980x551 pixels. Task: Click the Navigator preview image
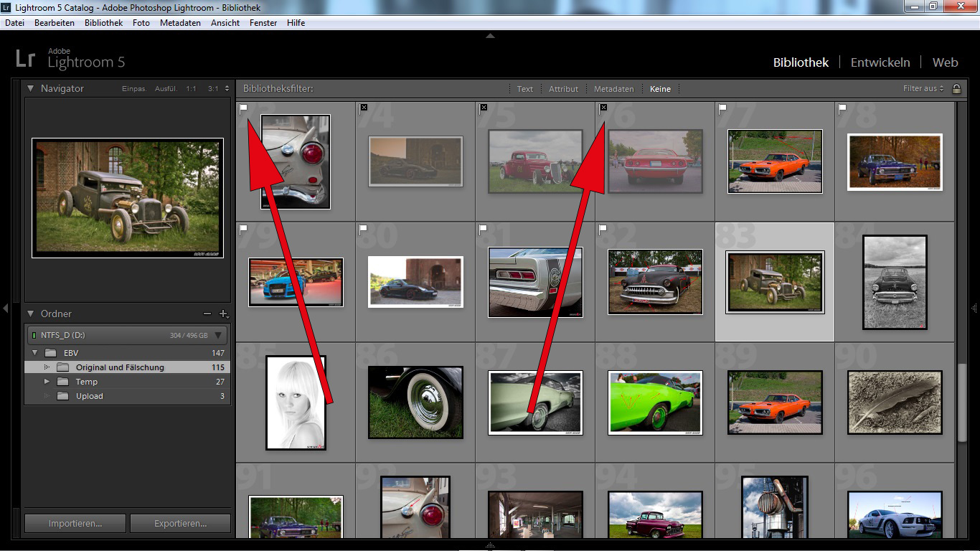tap(128, 198)
